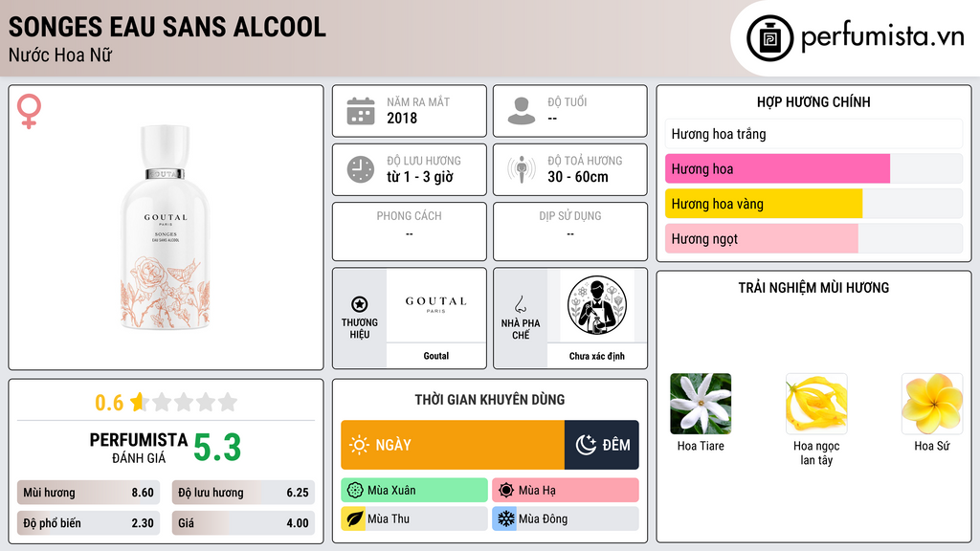Select the dark Đêm night segment
Screen dimensions: 980x551
click(x=602, y=445)
